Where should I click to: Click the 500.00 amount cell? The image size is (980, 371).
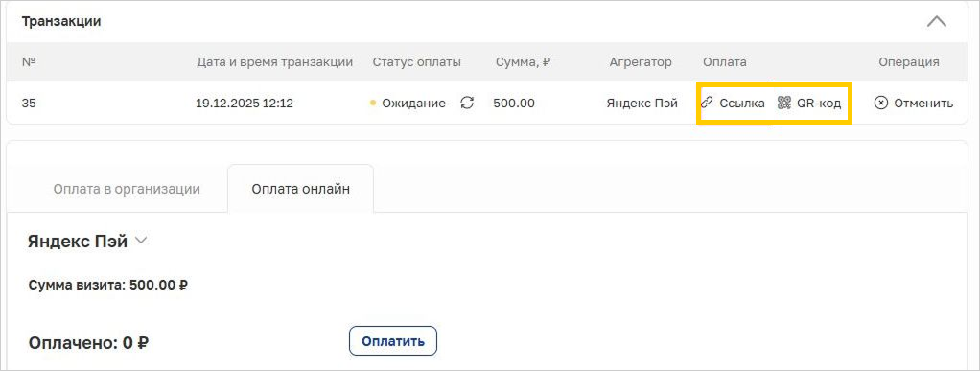point(514,104)
